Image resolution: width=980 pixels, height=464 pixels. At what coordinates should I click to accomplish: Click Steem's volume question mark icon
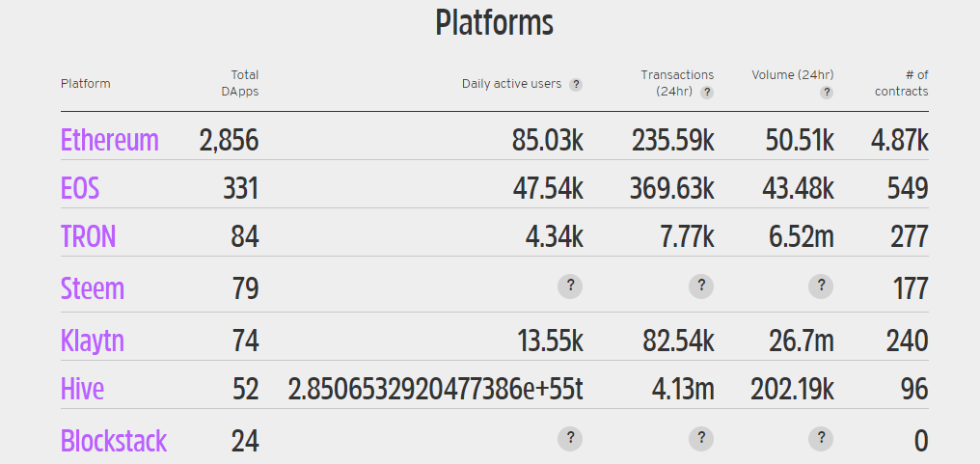point(821,286)
